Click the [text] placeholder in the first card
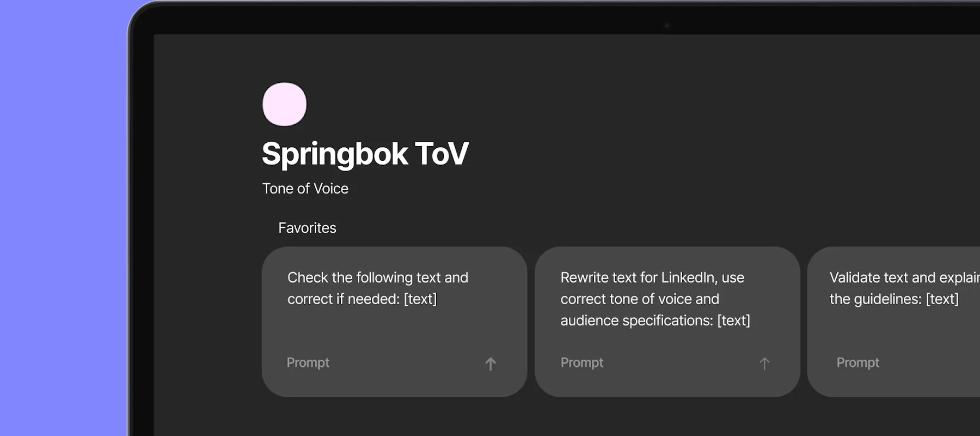 pos(420,299)
